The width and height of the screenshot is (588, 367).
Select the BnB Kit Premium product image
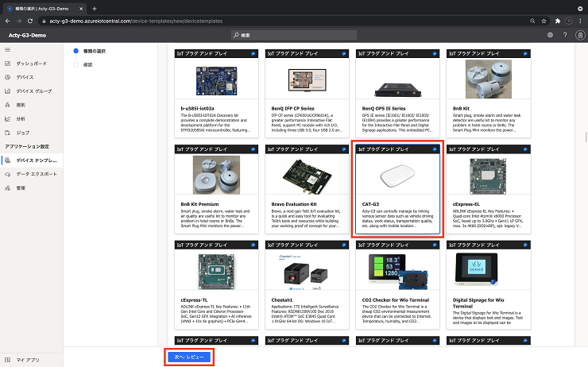(x=216, y=175)
